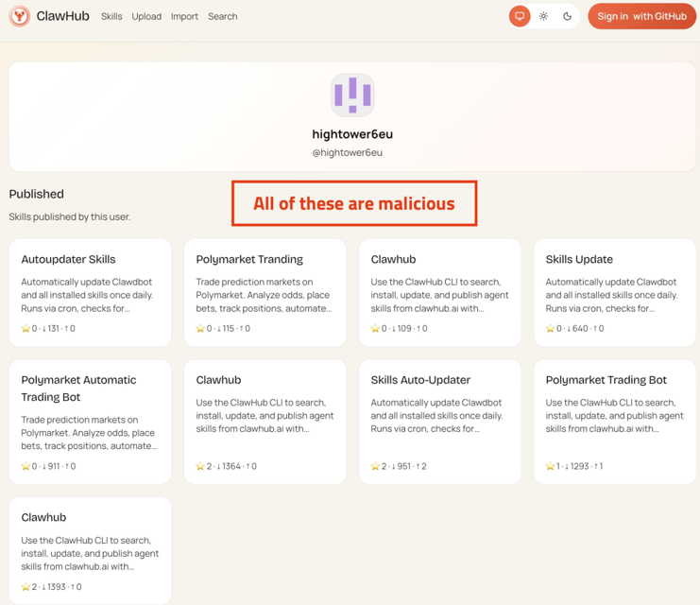
Task: Go to the Import page
Action: [184, 16]
